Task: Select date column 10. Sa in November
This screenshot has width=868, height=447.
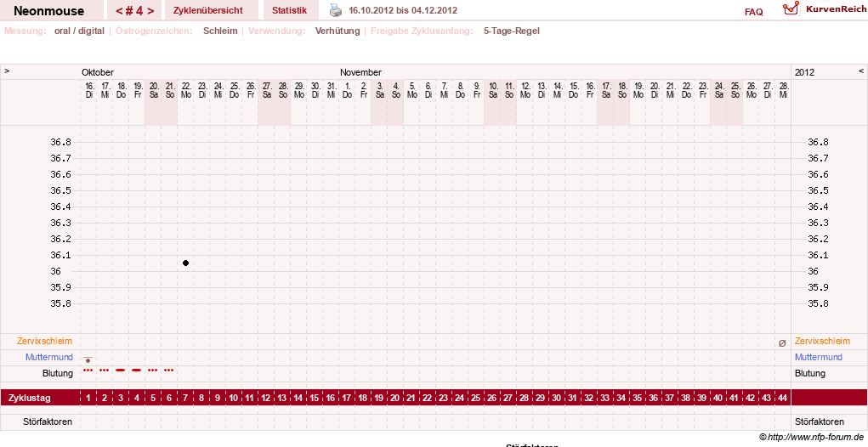Action: coord(493,90)
